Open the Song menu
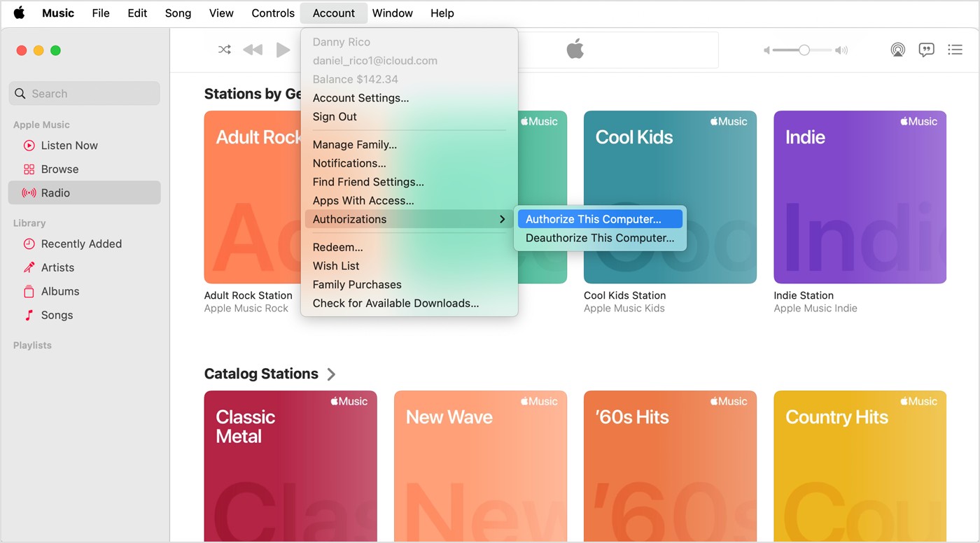This screenshot has height=543, width=980. pyautogui.click(x=178, y=13)
